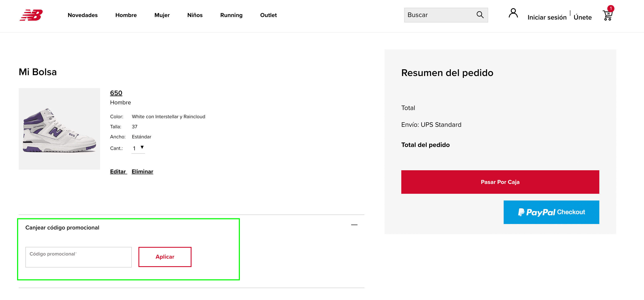Select the Outlet menu item

[268, 15]
